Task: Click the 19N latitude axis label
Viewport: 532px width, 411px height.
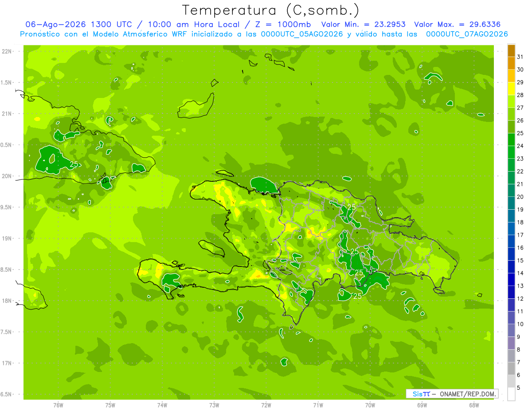Action: pyautogui.click(x=6, y=239)
